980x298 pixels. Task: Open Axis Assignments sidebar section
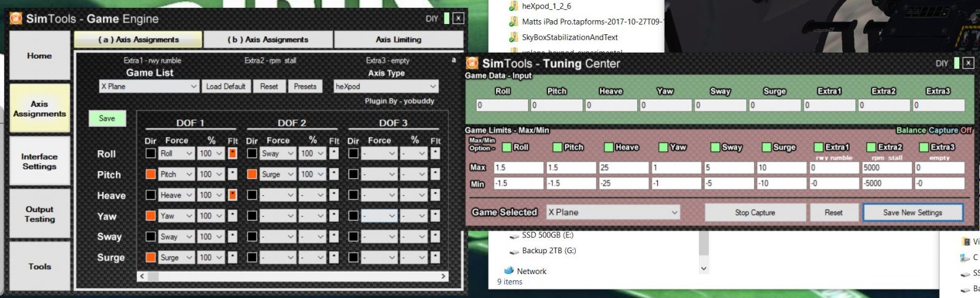(x=40, y=109)
